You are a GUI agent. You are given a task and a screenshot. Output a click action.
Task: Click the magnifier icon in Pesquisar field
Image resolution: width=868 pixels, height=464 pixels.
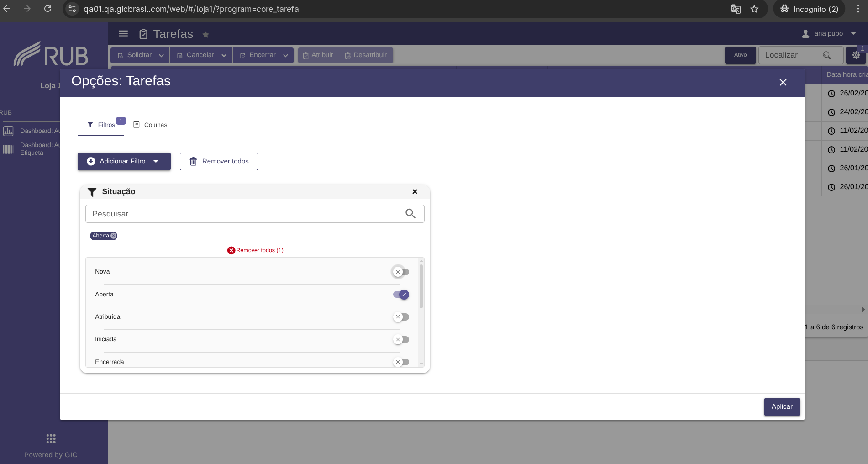click(x=410, y=214)
